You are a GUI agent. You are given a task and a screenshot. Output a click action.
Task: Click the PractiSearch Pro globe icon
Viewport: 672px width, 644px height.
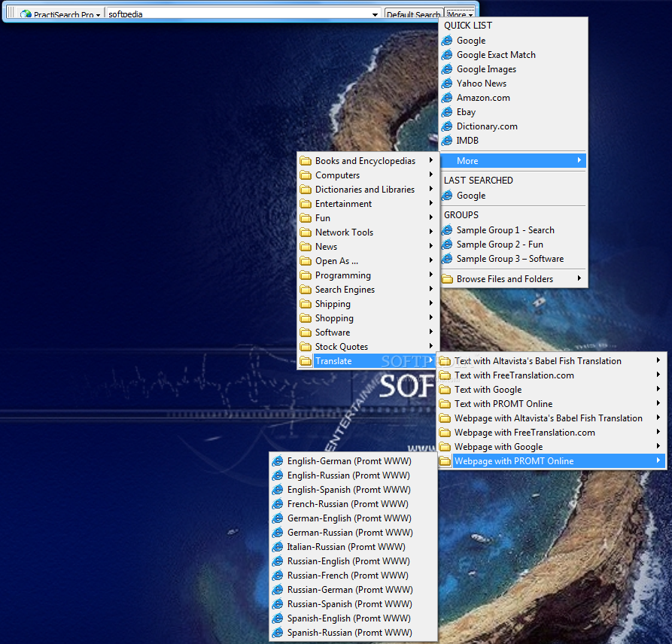pos(26,14)
